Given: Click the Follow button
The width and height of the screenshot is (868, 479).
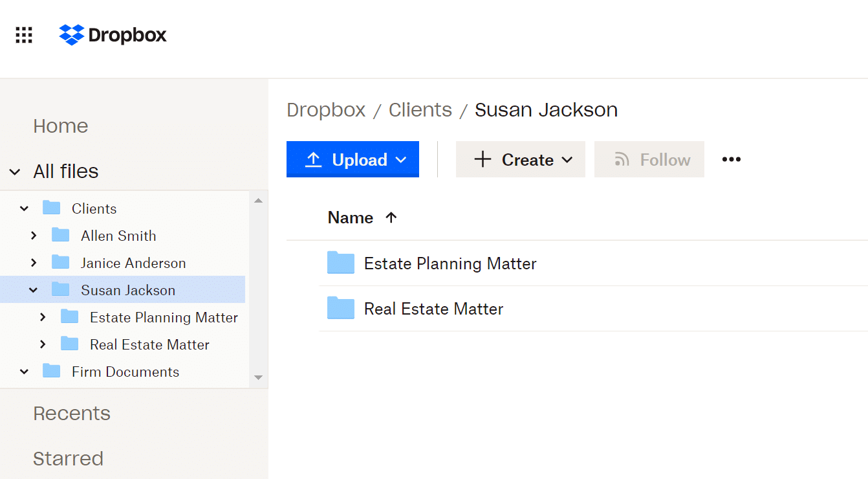Looking at the screenshot, I should pyautogui.click(x=649, y=159).
